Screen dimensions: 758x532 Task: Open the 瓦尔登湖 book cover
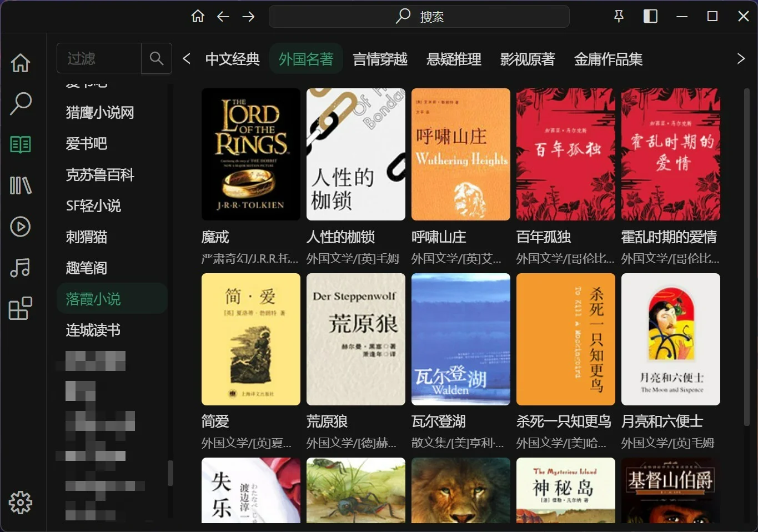pyautogui.click(x=461, y=339)
